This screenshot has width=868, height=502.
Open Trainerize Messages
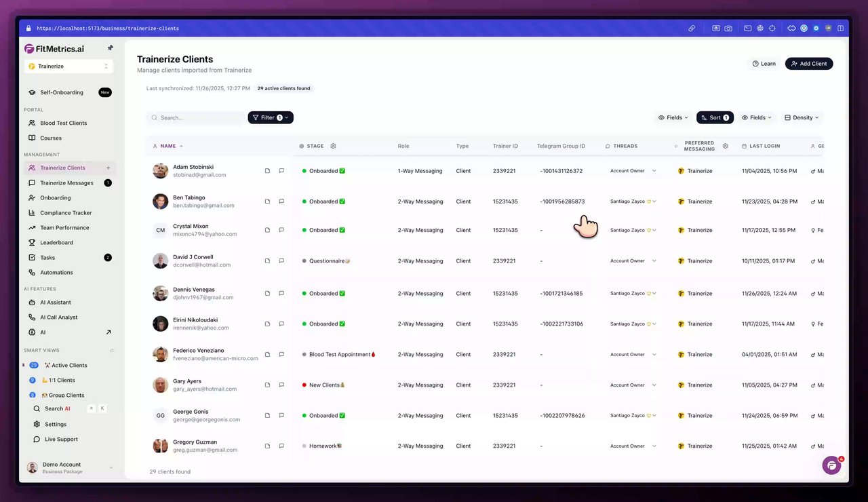[x=66, y=182]
